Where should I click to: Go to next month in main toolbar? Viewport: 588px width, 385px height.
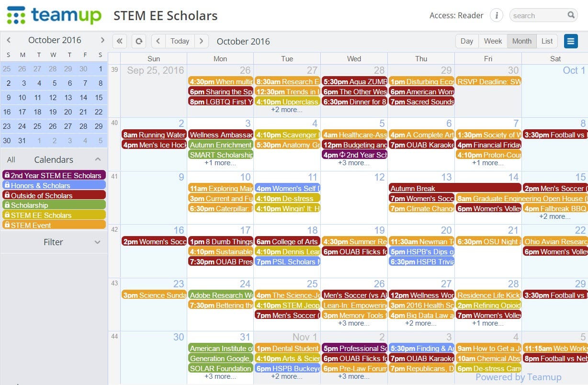202,41
